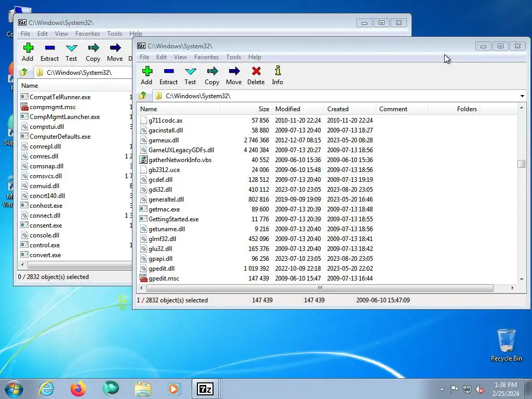Click the Folders column header
Viewport: 532px width, 399px height.
(454, 109)
